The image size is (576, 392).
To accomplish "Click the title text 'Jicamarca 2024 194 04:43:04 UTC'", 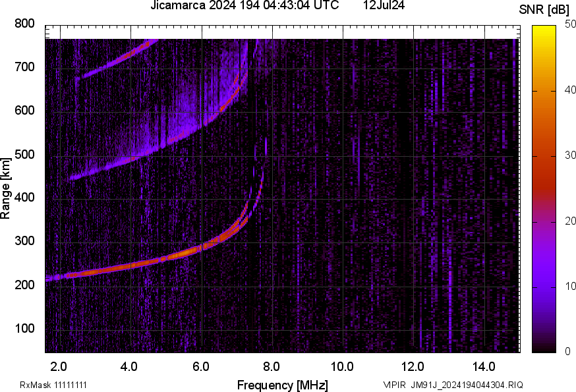I will tap(245, 5).
